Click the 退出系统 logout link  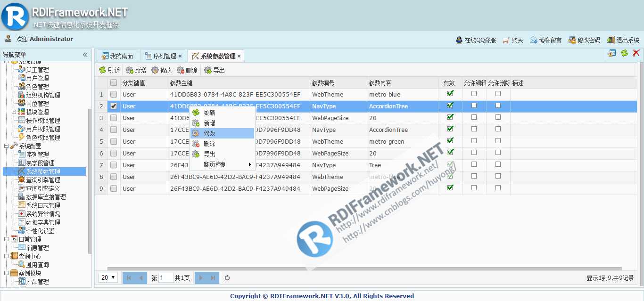[623, 40]
